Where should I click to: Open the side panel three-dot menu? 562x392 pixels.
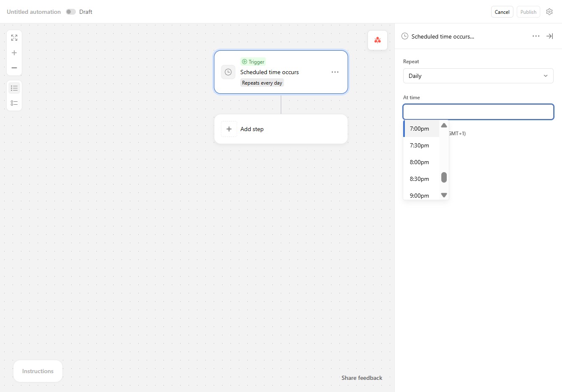click(x=536, y=36)
